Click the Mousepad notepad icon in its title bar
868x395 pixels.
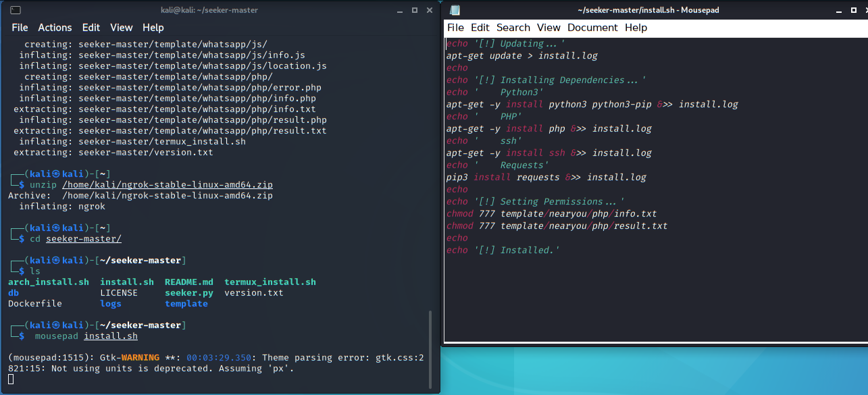(x=455, y=10)
